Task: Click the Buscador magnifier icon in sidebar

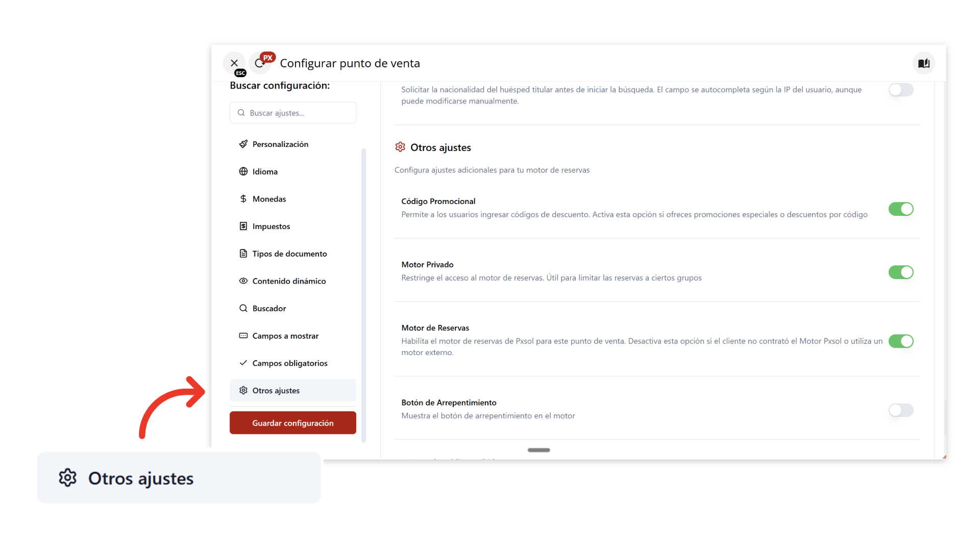Action: point(243,308)
